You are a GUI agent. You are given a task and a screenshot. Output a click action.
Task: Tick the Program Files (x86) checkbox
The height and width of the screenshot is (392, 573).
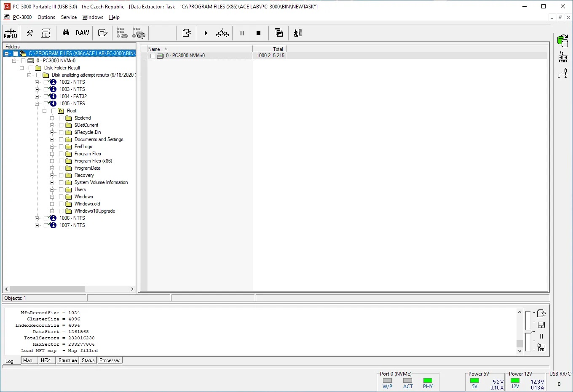(x=62, y=161)
